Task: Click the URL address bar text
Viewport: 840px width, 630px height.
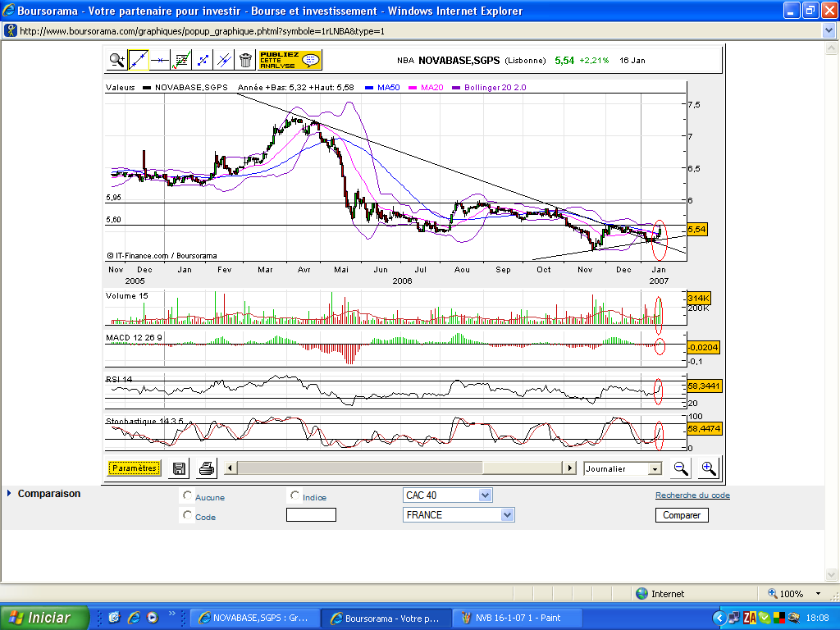Action: (202, 31)
